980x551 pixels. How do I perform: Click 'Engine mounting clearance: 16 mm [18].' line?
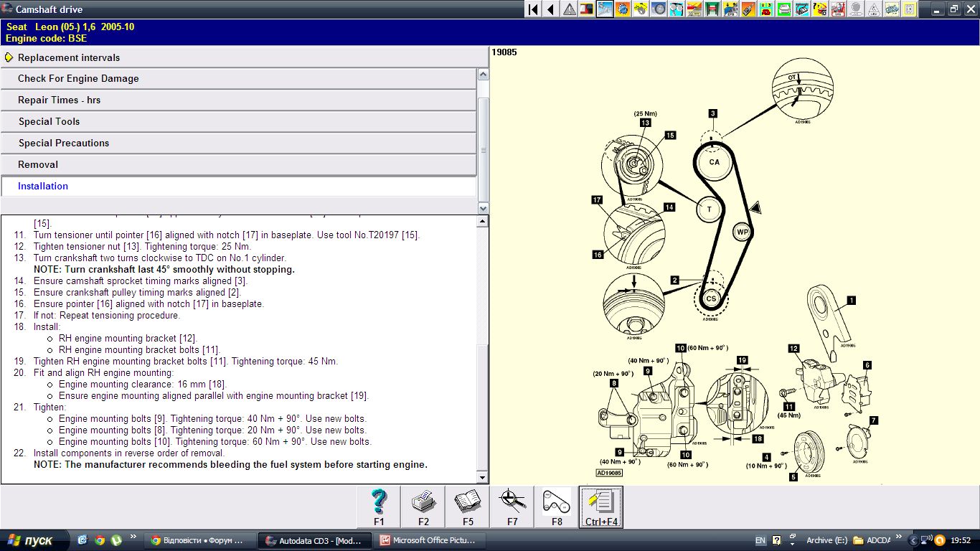click(143, 385)
